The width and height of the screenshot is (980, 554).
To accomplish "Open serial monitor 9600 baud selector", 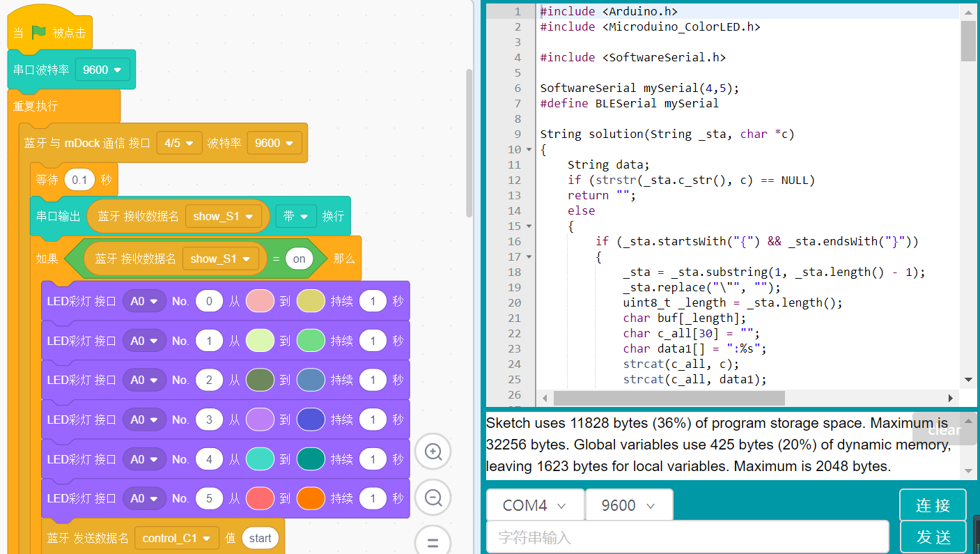I will click(x=629, y=505).
